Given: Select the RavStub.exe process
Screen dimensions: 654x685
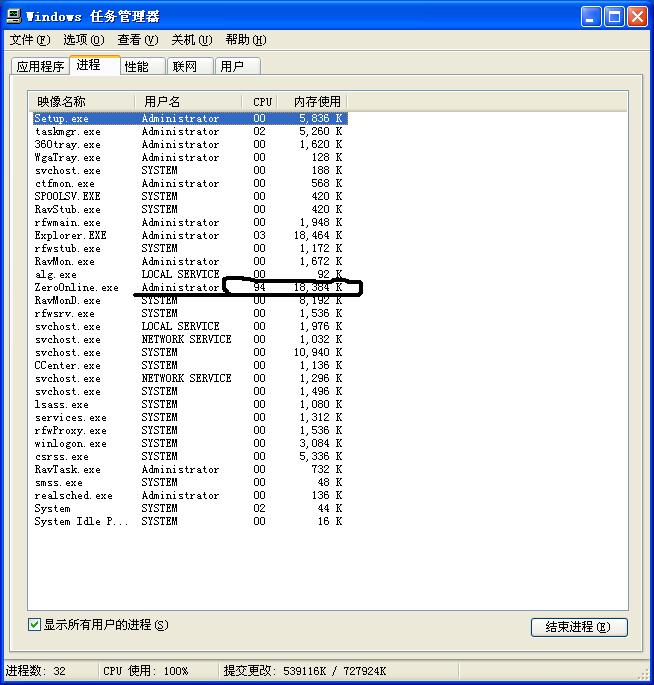Looking at the screenshot, I should [190, 209].
